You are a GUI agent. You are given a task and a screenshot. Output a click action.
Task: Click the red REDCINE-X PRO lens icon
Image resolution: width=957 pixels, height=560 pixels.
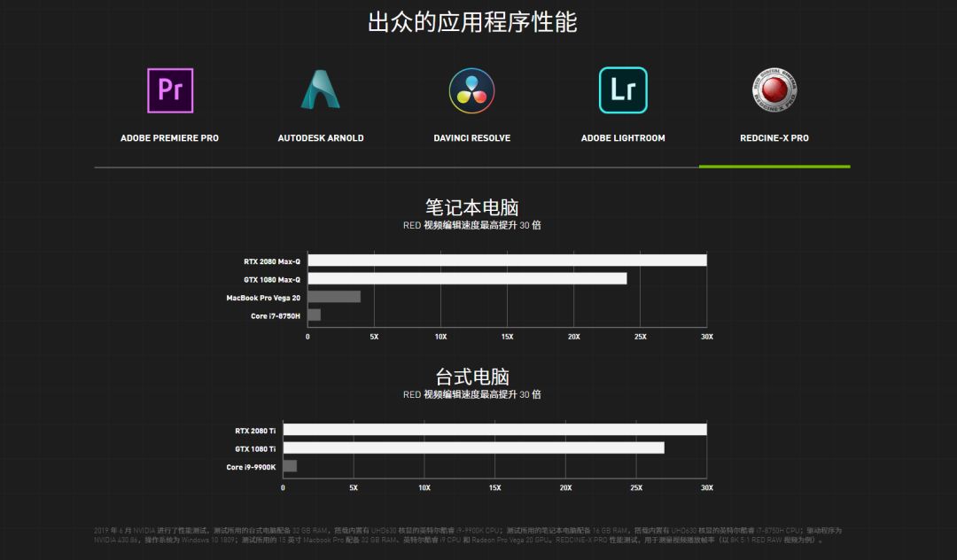click(774, 90)
